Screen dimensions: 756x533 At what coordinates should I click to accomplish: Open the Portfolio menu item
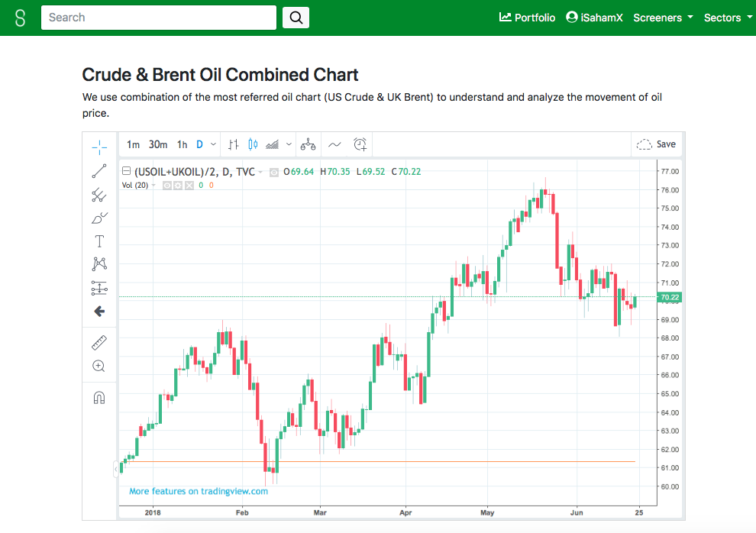coord(527,17)
